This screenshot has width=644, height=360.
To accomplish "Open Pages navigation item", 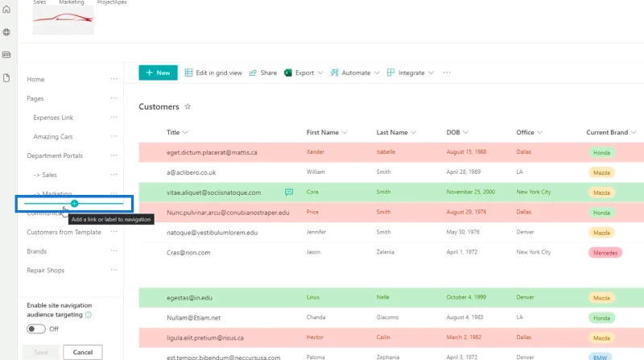I will pos(35,98).
